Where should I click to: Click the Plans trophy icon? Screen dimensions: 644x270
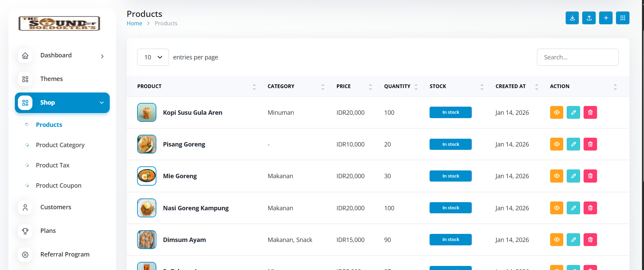coord(25,231)
